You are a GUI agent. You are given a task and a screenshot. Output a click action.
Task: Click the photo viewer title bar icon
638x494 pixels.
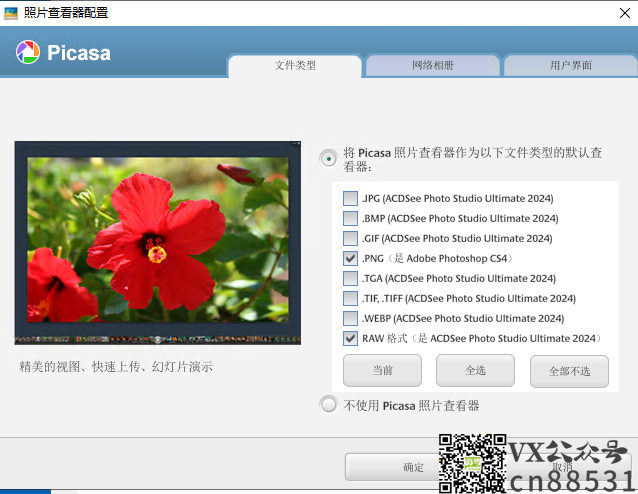coord(11,13)
